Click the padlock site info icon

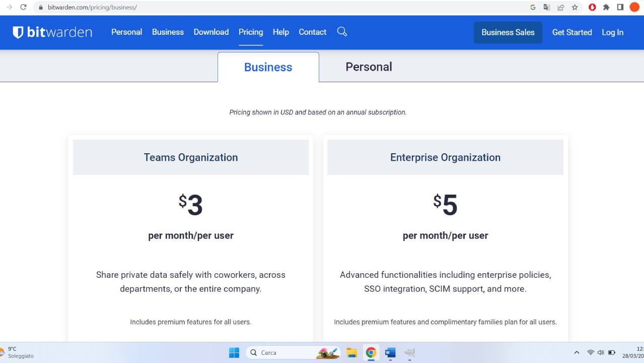click(x=41, y=8)
